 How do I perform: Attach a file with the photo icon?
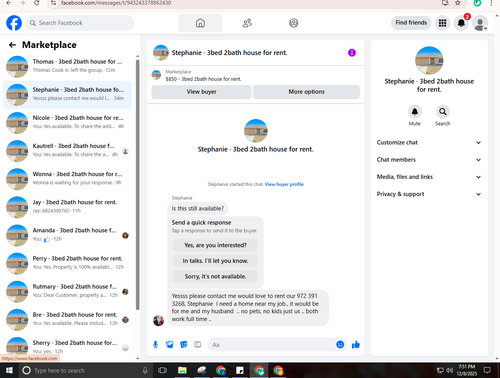169,345
